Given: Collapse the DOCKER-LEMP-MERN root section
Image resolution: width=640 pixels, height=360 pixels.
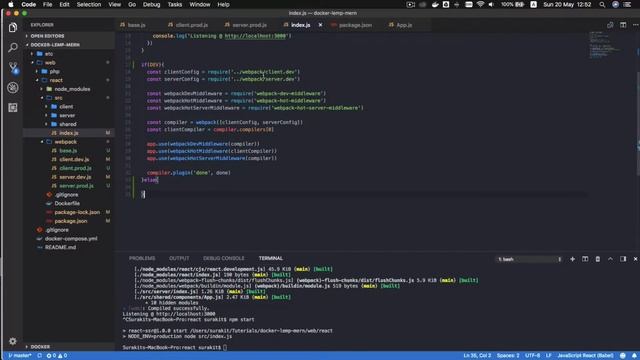Looking at the screenshot, I should click(55, 44).
